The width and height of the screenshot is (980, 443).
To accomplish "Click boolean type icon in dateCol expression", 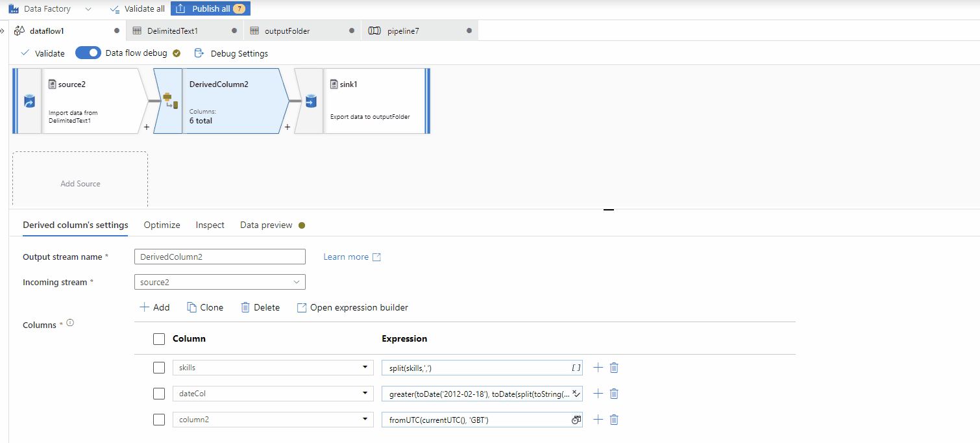I will [576, 394].
